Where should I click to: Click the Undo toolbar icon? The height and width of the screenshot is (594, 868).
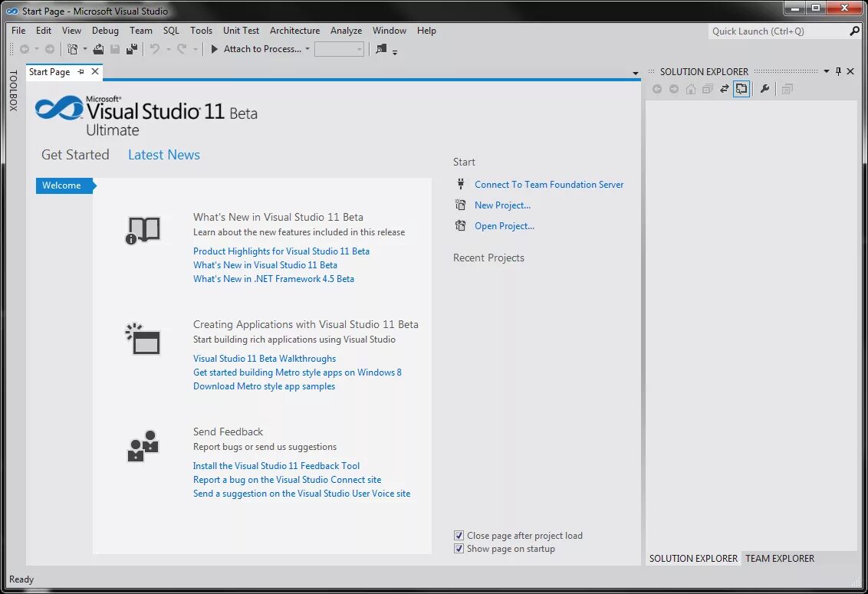(155, 49)
